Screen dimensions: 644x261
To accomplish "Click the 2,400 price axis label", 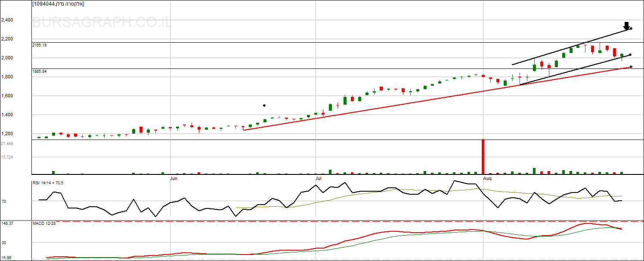I will tap(7, 20).
